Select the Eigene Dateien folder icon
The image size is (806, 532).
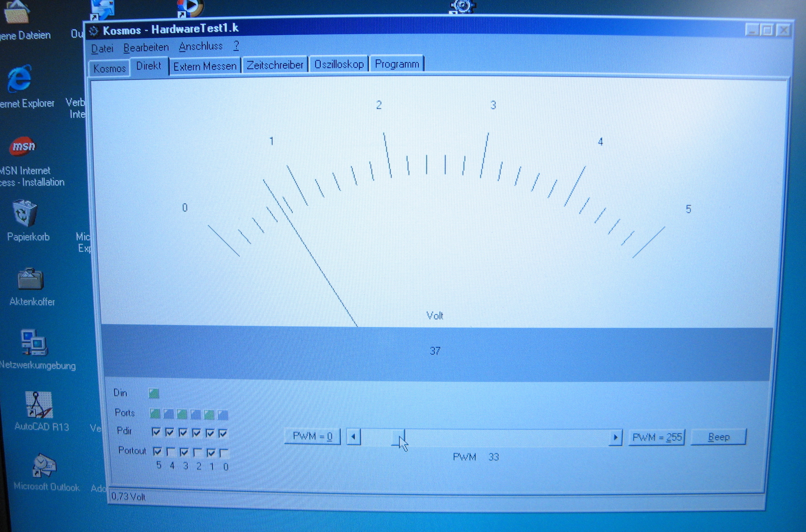(x=17, y=12)
